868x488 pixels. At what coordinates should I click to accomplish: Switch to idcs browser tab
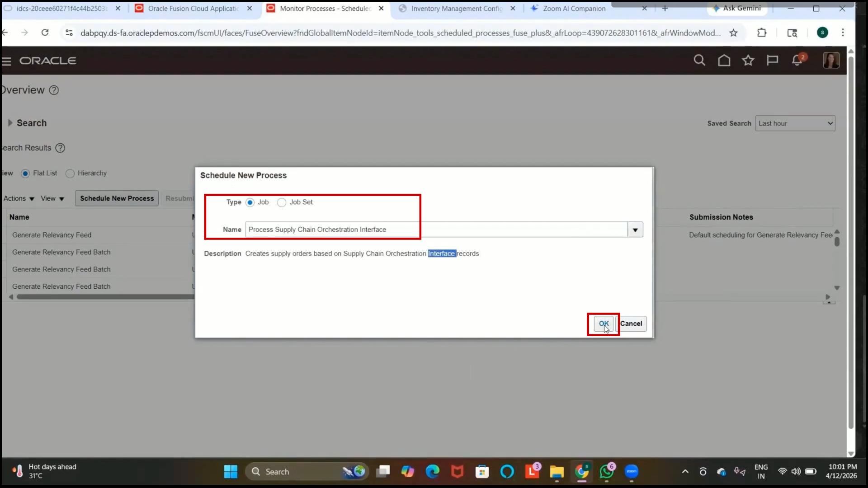[61, 8]
